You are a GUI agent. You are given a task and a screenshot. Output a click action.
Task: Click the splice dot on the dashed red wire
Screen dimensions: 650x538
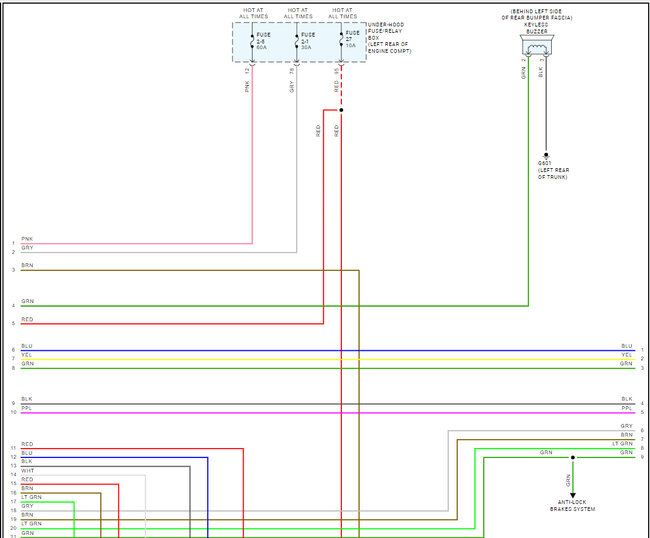tap(341, 110)
